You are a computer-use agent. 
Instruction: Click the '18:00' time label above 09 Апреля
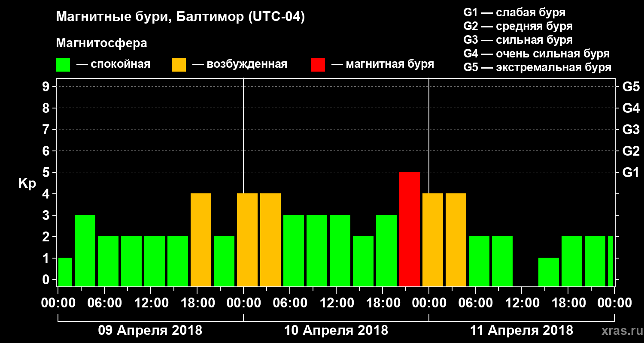pos(197,303)
